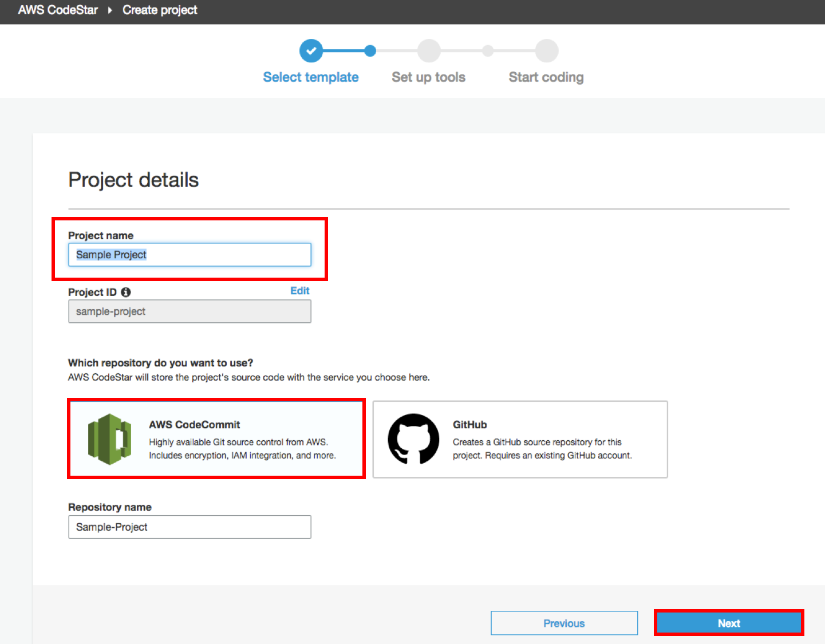Click the Start coding step circle

pyautogui.click(x=547, y=51)
